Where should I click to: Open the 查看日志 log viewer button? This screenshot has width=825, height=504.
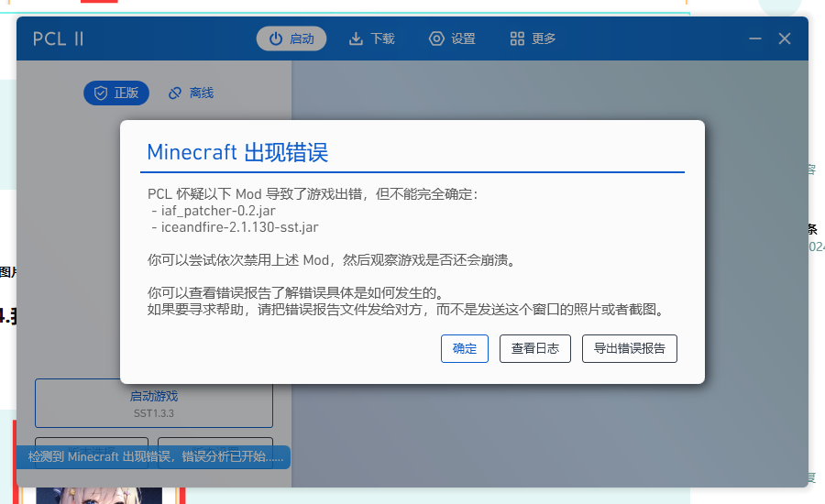pyautogui.click(x=534, y=348)
